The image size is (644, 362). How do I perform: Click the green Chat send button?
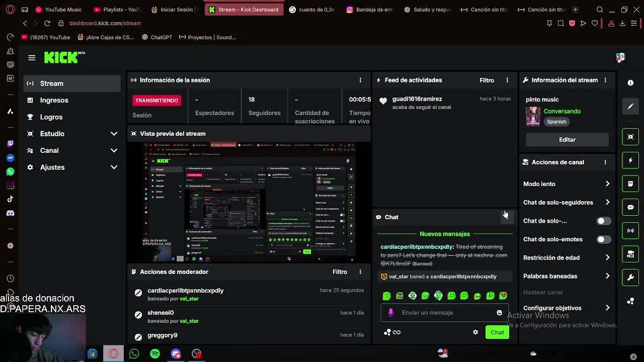pos(497,332)
